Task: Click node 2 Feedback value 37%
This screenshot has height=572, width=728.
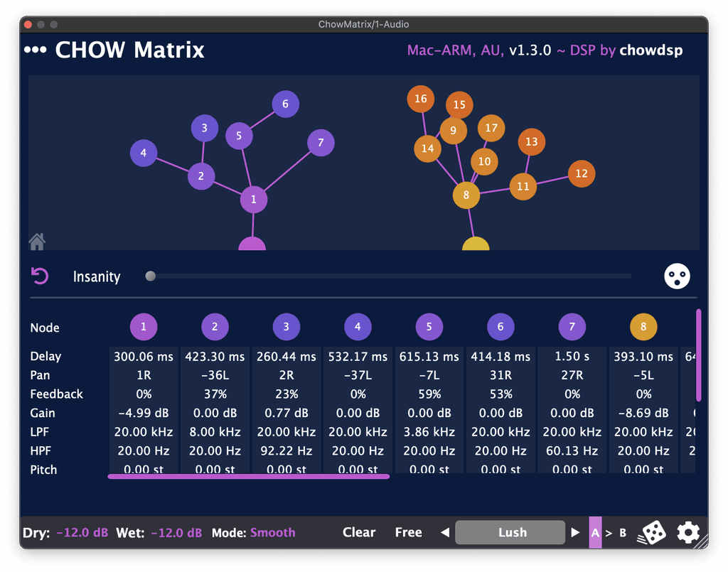Action: tap(215, 394)
